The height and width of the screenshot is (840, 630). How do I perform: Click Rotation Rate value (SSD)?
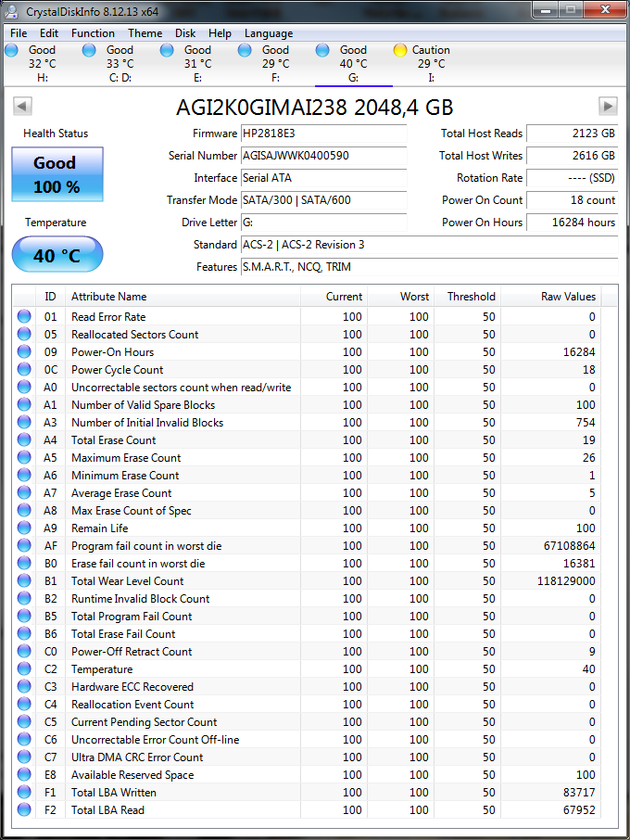pos(573,178)
